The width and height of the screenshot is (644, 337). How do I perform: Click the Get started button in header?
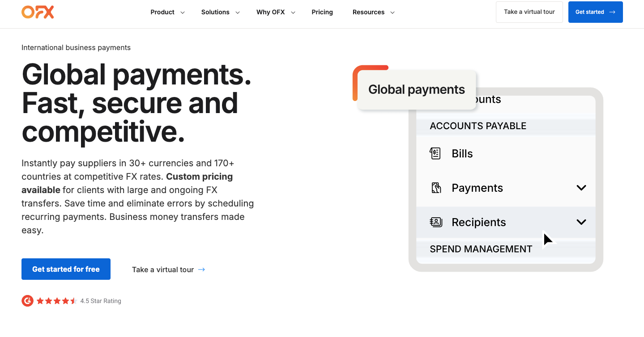595,12
